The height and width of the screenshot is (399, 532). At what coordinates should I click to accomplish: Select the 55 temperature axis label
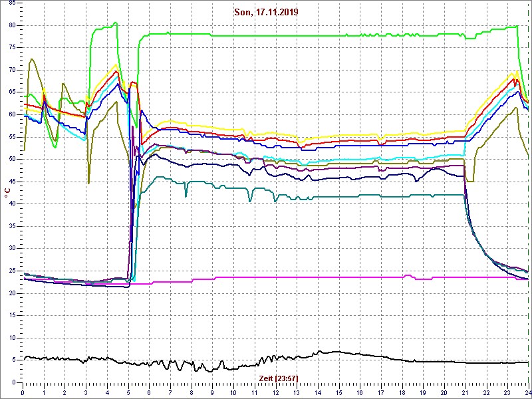coord(11,137)
